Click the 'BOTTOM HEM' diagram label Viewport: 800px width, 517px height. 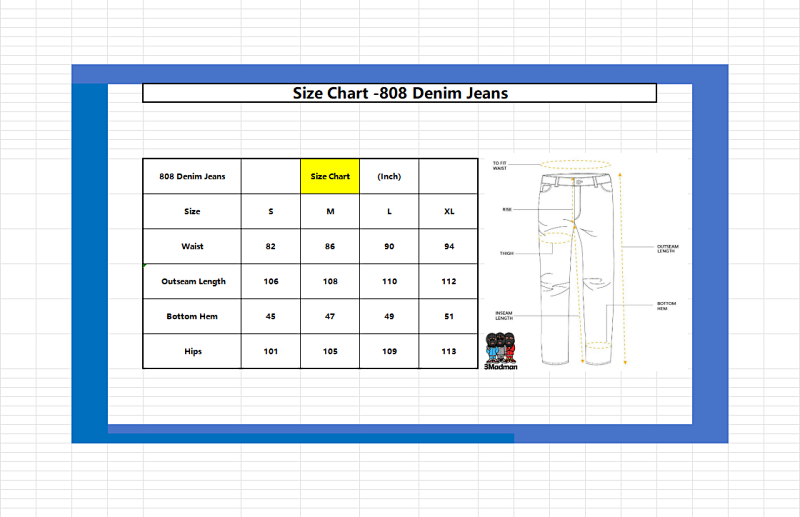(x=666, y=306)
